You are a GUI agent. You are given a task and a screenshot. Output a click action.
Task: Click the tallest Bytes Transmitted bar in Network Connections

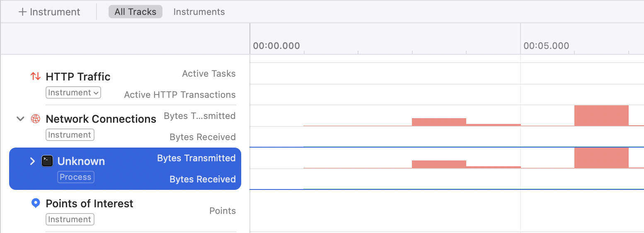click(601, 116)
